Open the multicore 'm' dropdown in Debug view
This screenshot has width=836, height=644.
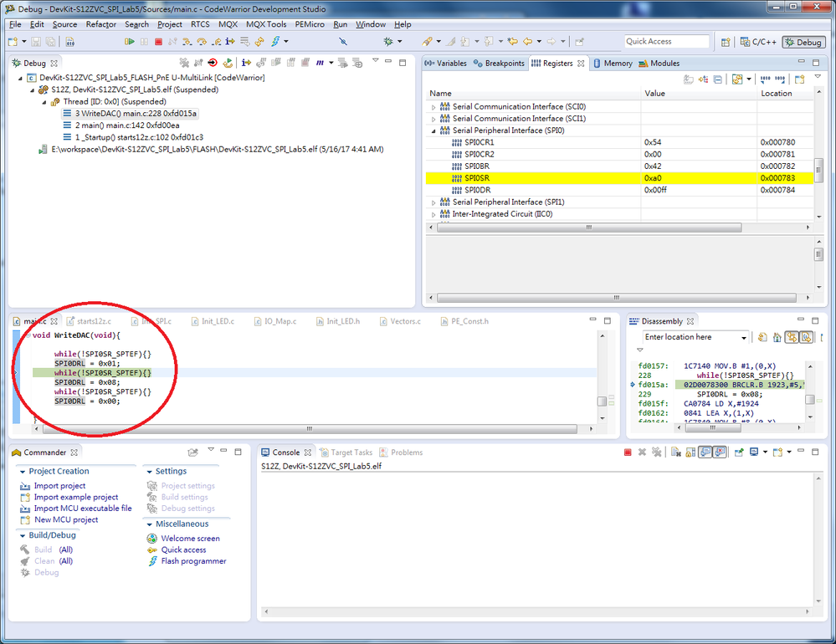click(x=331, y=63)
